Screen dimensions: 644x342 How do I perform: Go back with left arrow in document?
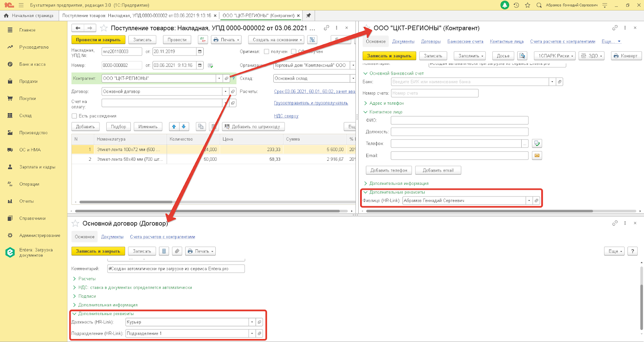78,28
